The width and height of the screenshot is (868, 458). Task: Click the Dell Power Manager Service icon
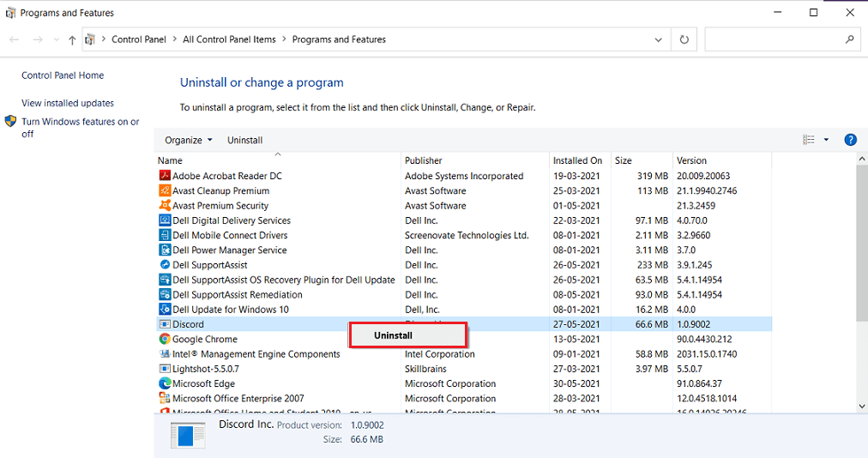[x=165, y=250]
